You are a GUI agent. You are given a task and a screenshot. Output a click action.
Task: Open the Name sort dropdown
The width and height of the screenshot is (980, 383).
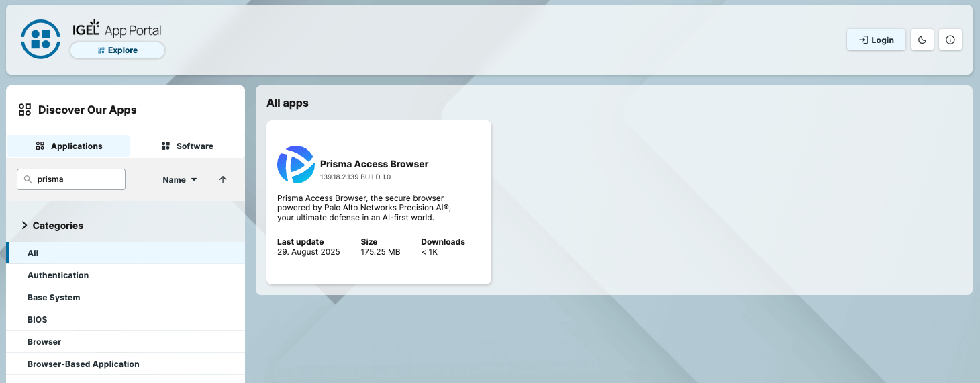[x=180, y=179]
